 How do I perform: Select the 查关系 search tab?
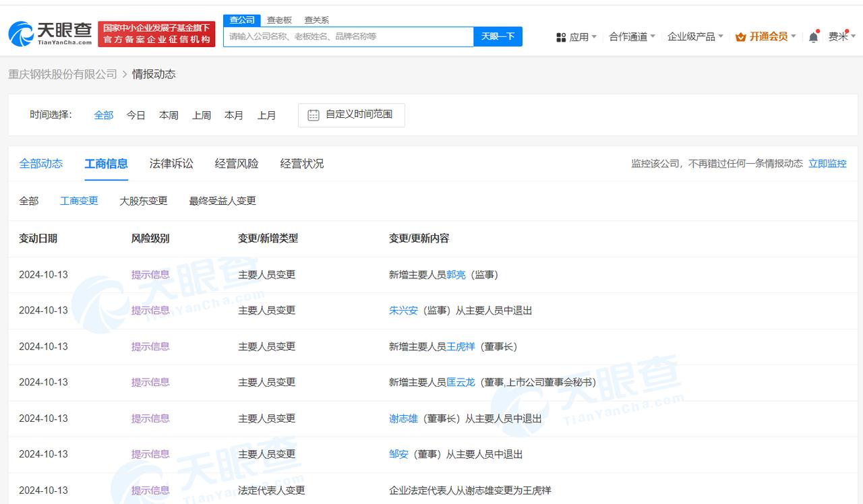pos(316,20)
